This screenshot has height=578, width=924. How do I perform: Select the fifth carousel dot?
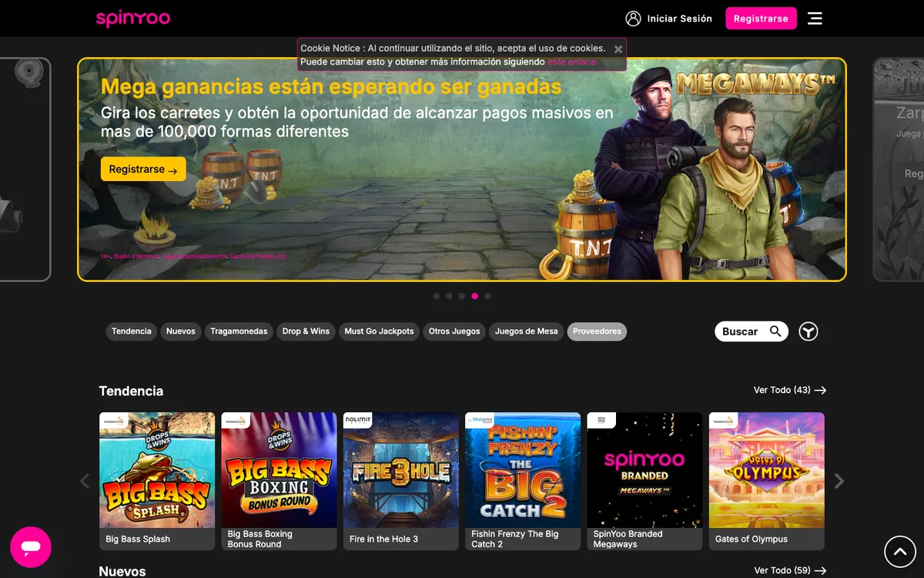(x=487, y=296)
